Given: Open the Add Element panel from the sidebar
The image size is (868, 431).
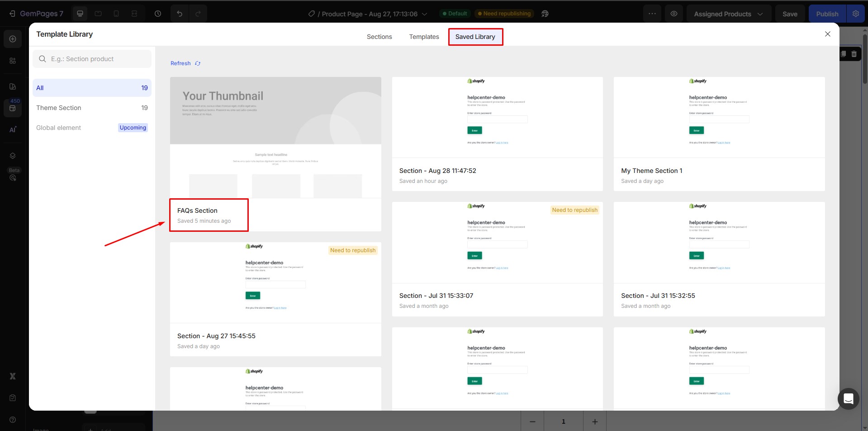Looking at the screenshot, I should [x=12, y=38].
